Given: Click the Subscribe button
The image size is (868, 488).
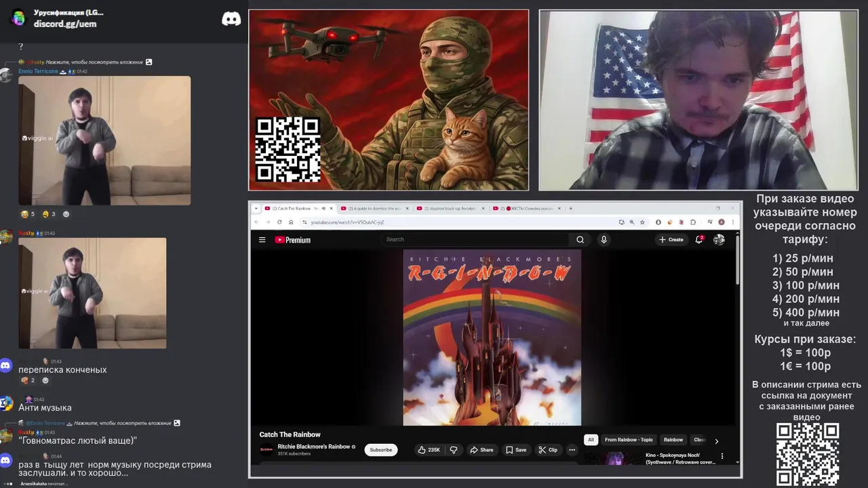Looking at the screenshot, I should [380, 449].
